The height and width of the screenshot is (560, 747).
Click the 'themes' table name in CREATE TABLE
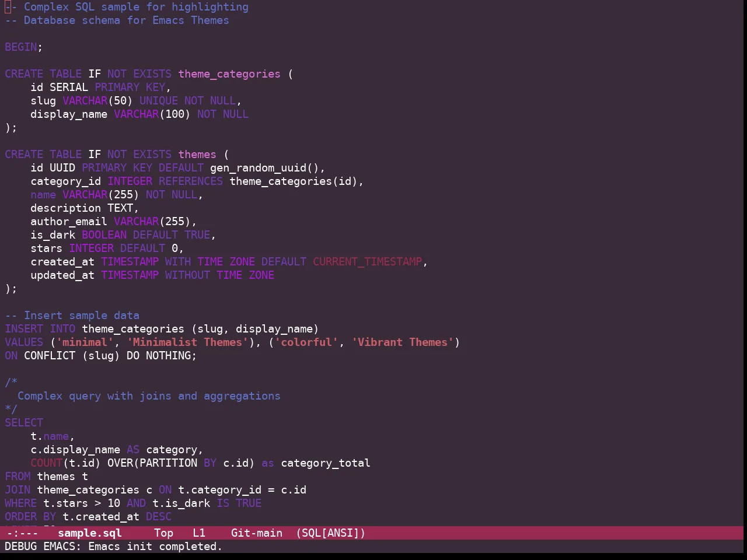tap(197, 154)
